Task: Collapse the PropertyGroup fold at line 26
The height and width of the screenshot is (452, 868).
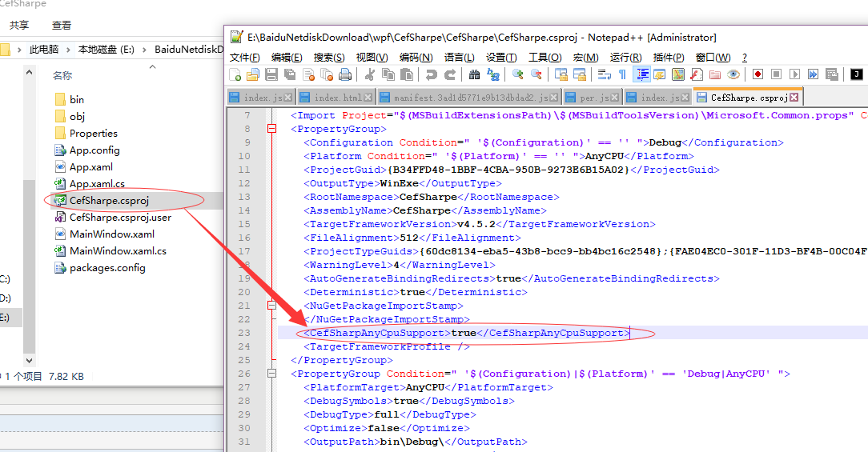Action: (x=271, y=374)
